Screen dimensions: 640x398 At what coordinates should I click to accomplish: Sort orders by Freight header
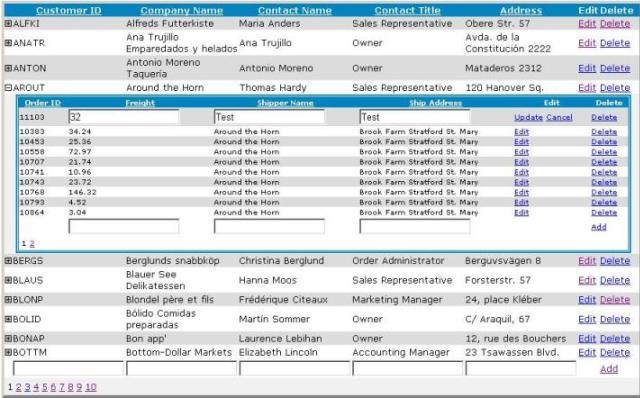140,103
